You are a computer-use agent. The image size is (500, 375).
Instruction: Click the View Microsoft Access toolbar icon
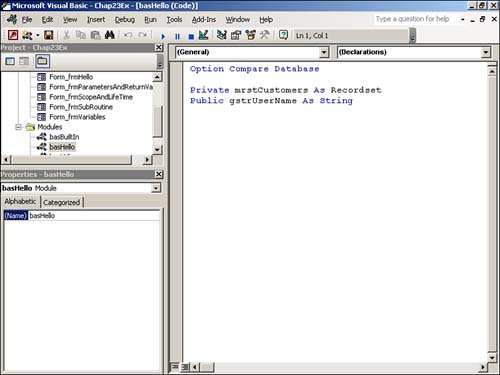point(13,35)
